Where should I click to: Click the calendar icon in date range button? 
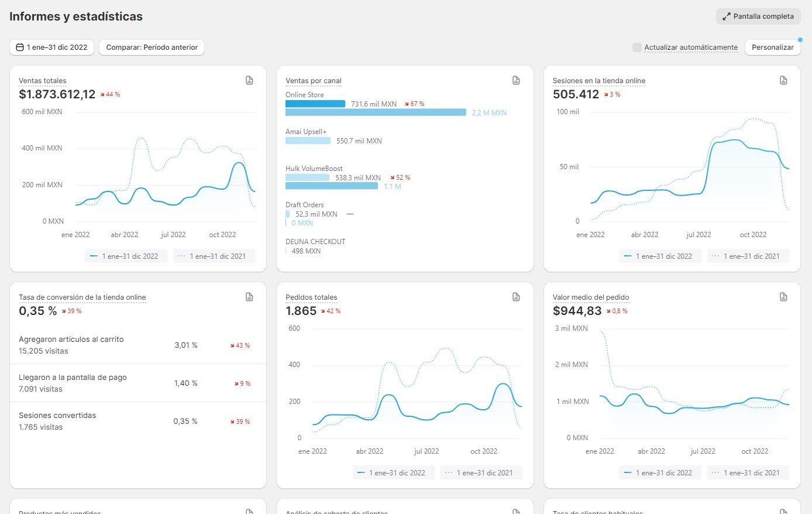[x=20, y=47]
